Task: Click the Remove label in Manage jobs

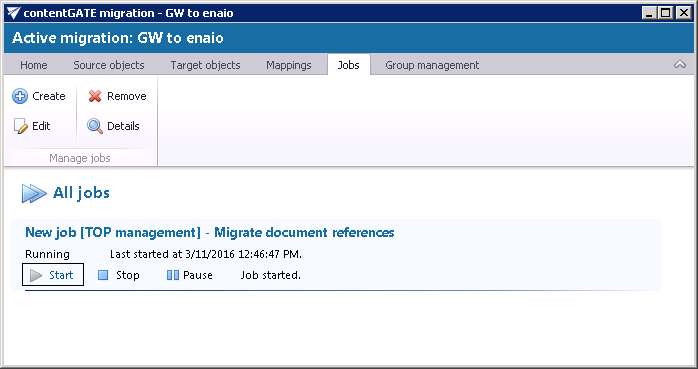Action: pos(126,96)
